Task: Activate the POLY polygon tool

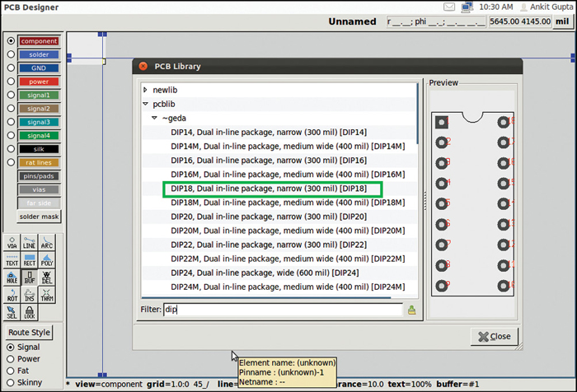Action: [x=47, y=260]
